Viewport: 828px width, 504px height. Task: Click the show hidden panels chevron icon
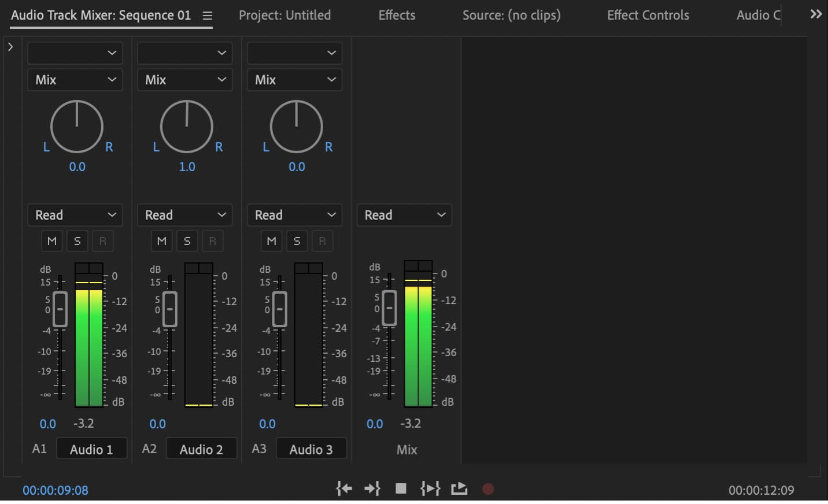[x=815, y=14]
